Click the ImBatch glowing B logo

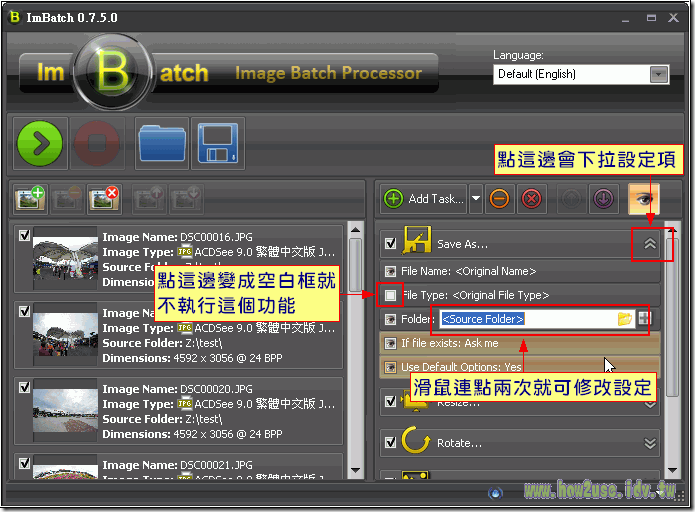112,72
